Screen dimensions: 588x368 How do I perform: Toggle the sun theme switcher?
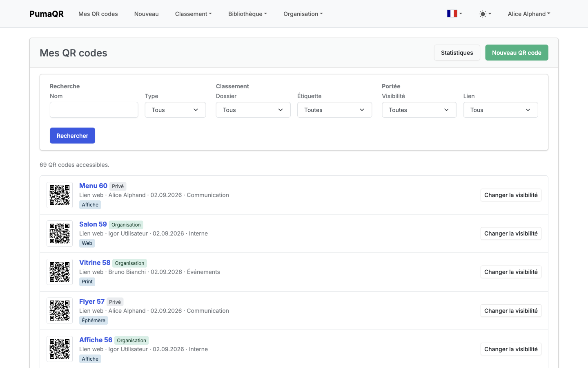click(x=485, y=14)
